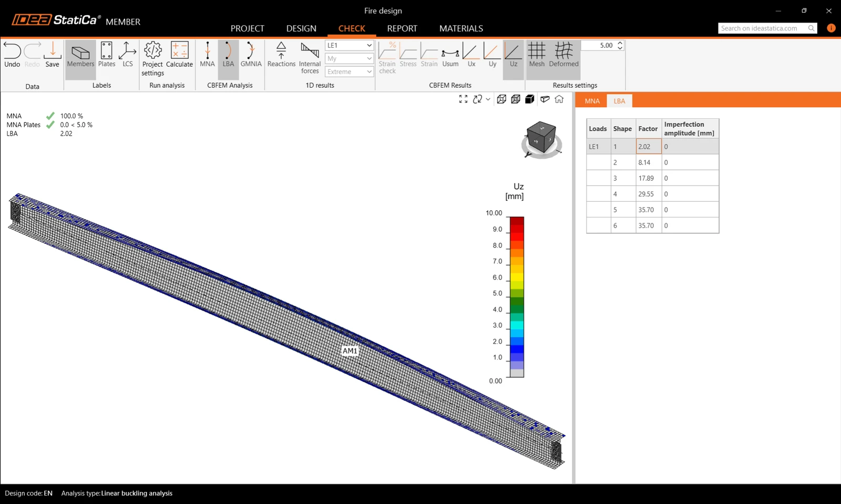Select the GMNIA analysis type
This screenshot has height=504, width=841.
pos(251,55)
